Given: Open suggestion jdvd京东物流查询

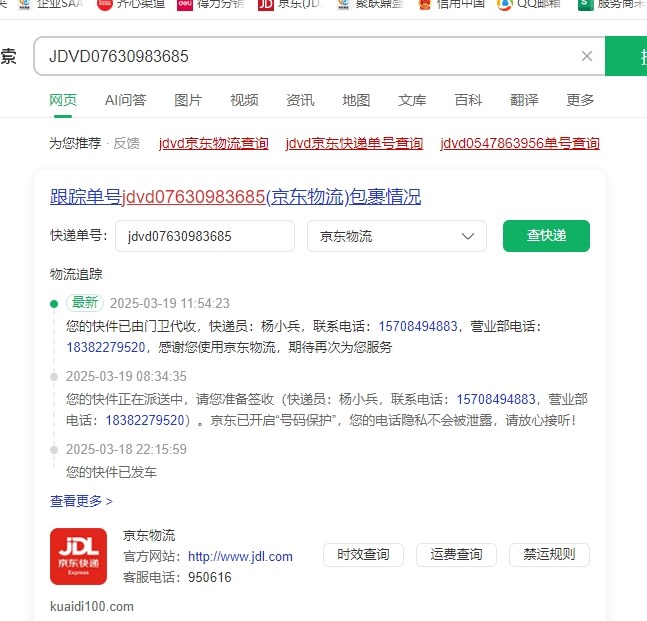Looking at the screenshot, I should [214, 143].
